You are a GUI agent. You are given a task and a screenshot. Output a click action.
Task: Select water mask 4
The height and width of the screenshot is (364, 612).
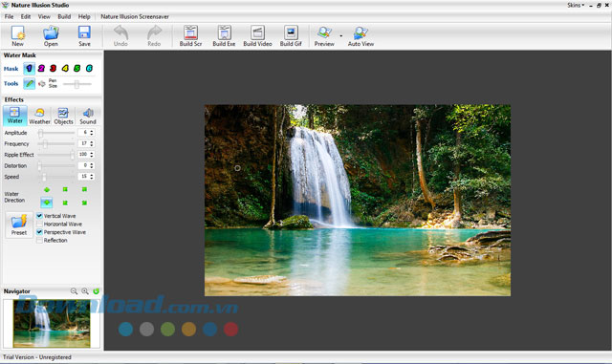coord(65,68)
